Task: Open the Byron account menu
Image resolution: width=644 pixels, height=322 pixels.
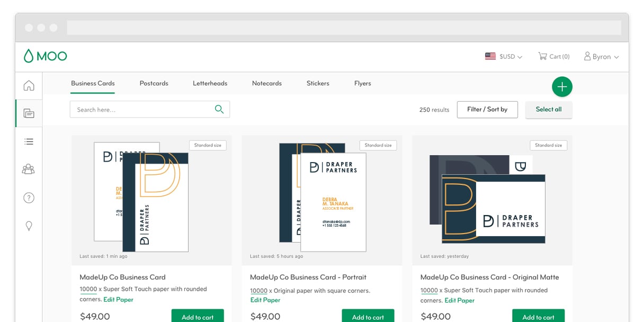Action: (x=601, y=57)
